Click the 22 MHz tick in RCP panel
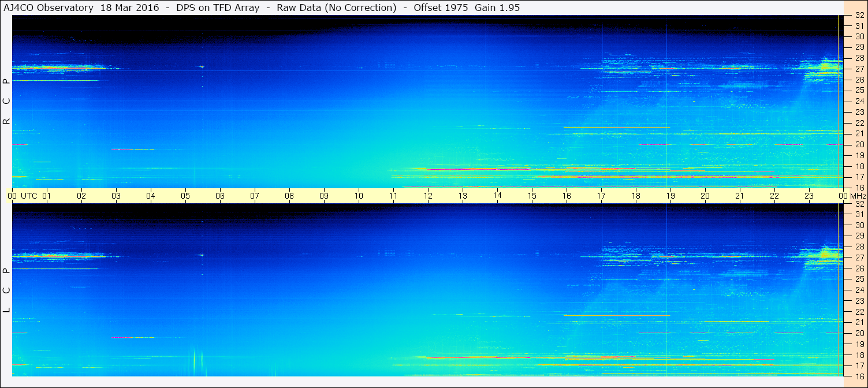Viewport: 868px width, 388px height. tap(859, 123)
